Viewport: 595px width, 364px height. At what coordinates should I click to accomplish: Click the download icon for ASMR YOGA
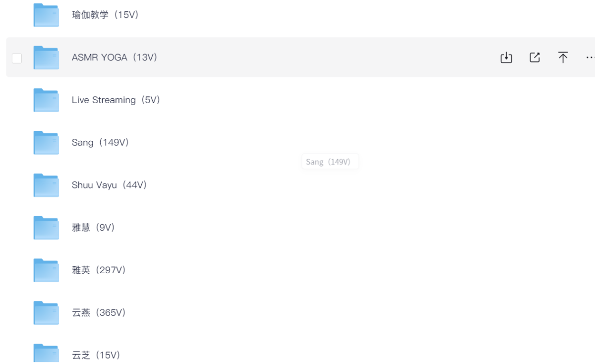point(506,58)
